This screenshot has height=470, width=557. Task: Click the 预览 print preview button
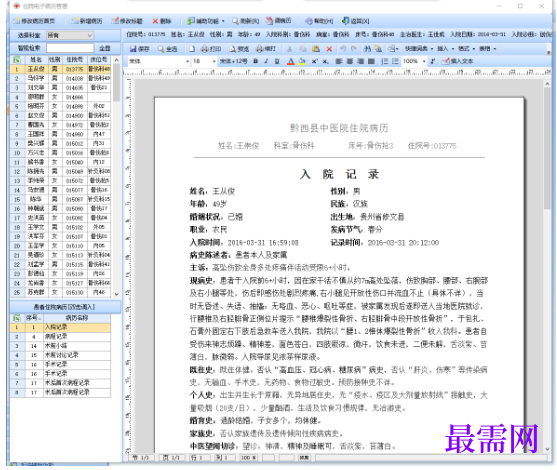pos(239,49)
